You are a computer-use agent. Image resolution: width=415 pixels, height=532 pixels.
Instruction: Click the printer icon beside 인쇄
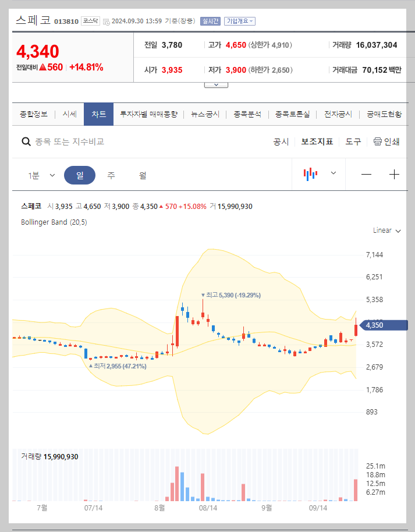(x=377, y=141)
